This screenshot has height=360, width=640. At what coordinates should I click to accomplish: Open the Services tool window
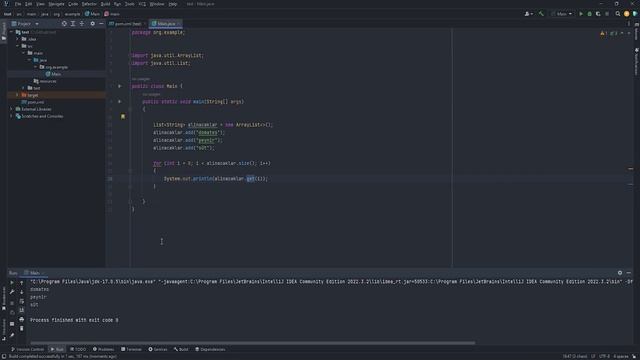click(x=158, y=349)
